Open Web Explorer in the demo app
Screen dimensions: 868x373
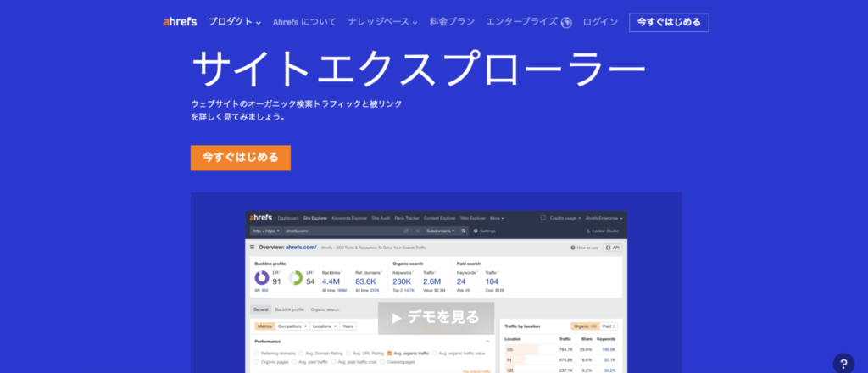473,218
